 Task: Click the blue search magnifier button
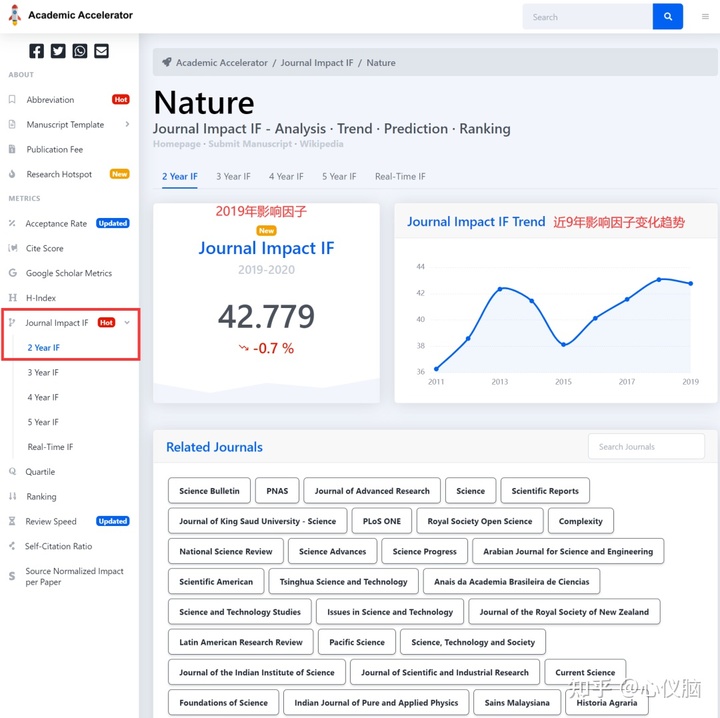coord(667,17)
